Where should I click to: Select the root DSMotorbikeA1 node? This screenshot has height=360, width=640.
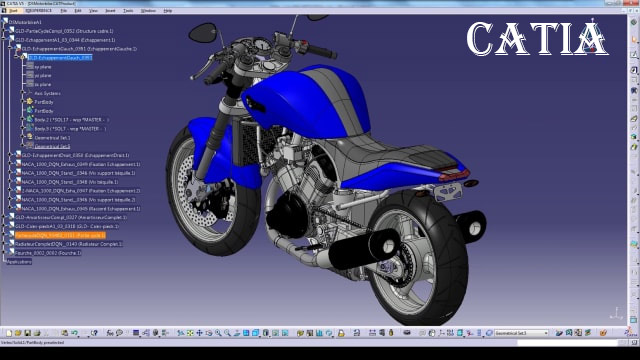tap(25, 22)
